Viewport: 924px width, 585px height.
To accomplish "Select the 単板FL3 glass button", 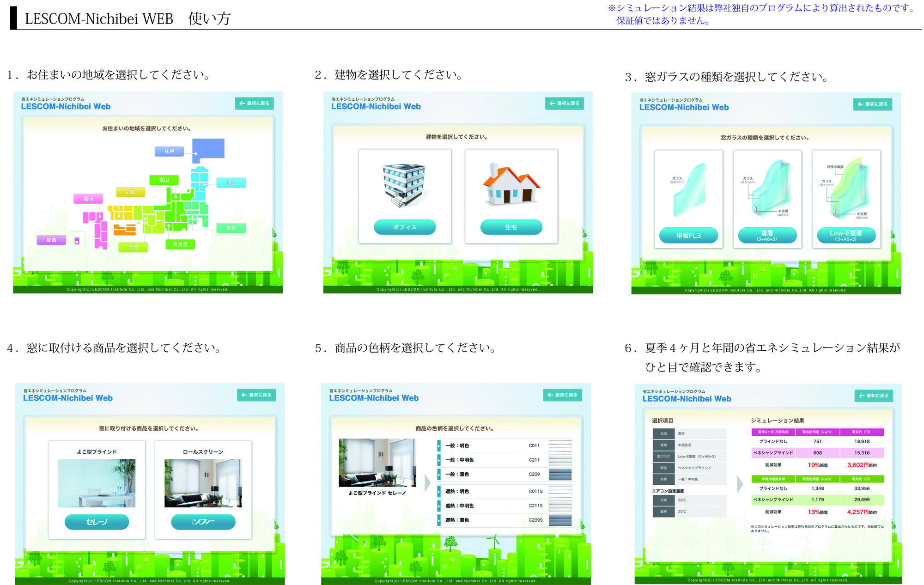I will point(688,236).
